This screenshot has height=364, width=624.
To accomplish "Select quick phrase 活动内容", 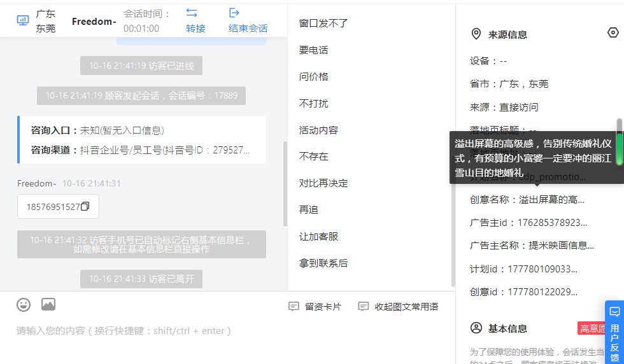I will [318, 130].
